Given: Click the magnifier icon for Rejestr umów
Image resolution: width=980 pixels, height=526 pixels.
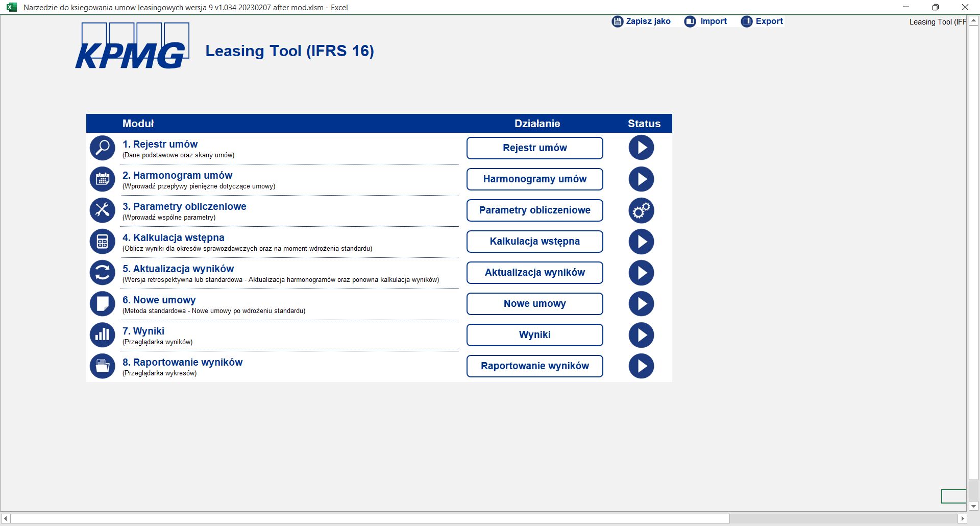Looking at the screenshot, I should point(103,148).
